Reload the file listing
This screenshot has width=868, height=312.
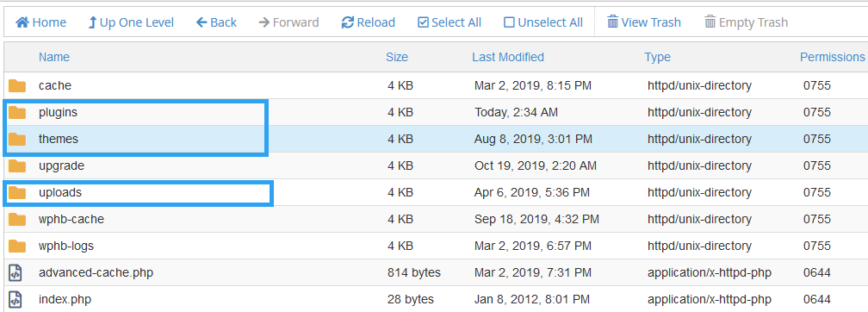tap(369, 22)
